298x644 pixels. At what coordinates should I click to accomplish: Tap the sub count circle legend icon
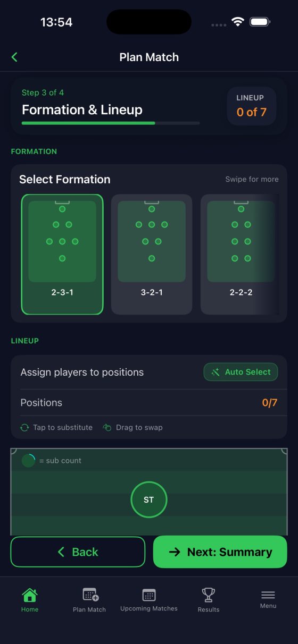[x=28, y=461]
